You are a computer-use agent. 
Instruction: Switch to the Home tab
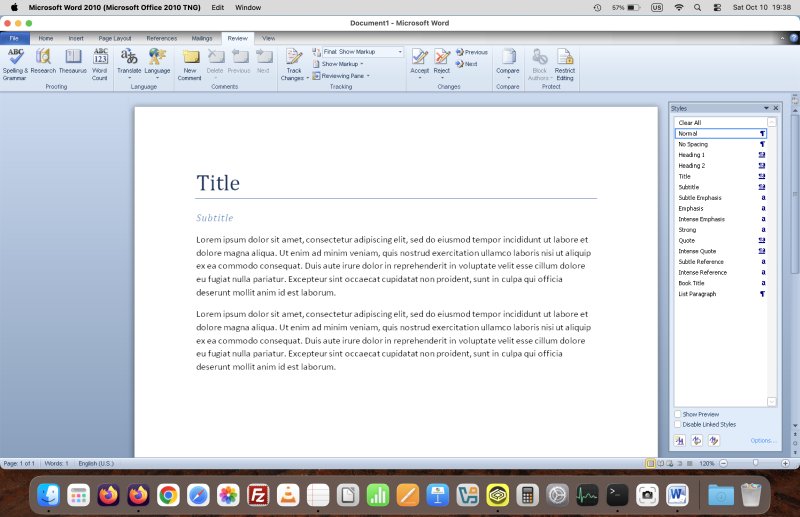click(46, 38)
